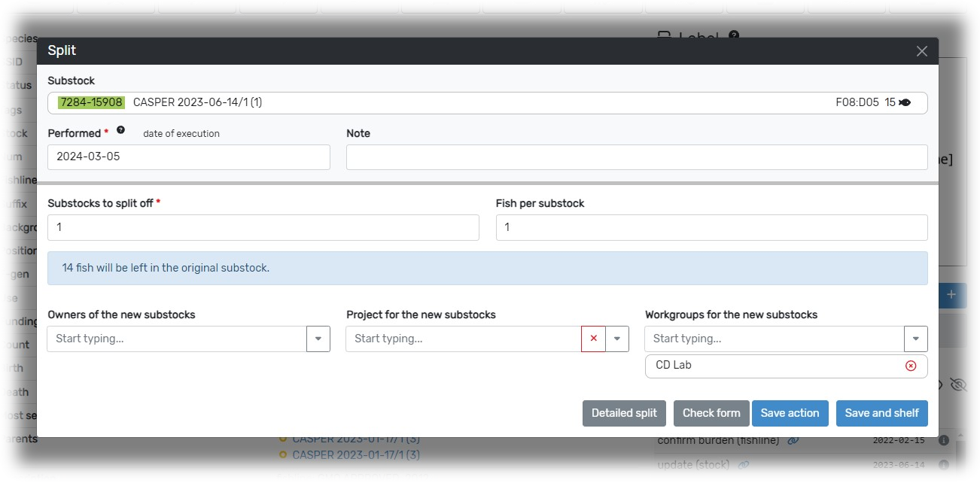Screen dimensions: 980x483
Task: Expand the Project for new substocks dropdown
Action: (x=617, y=339)
